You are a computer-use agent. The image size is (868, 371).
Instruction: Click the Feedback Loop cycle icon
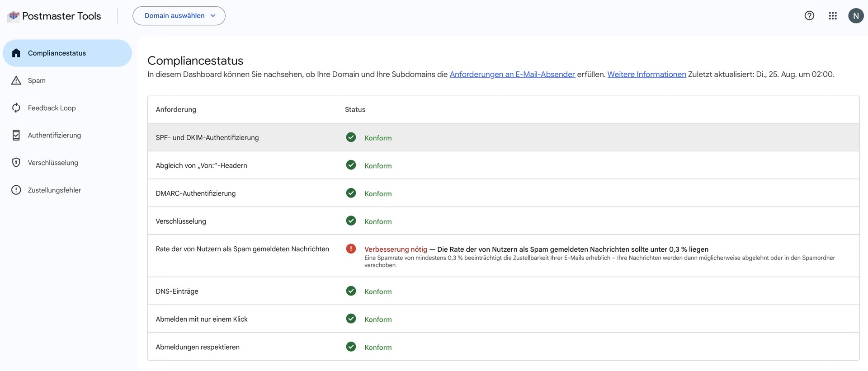[16, 108]
